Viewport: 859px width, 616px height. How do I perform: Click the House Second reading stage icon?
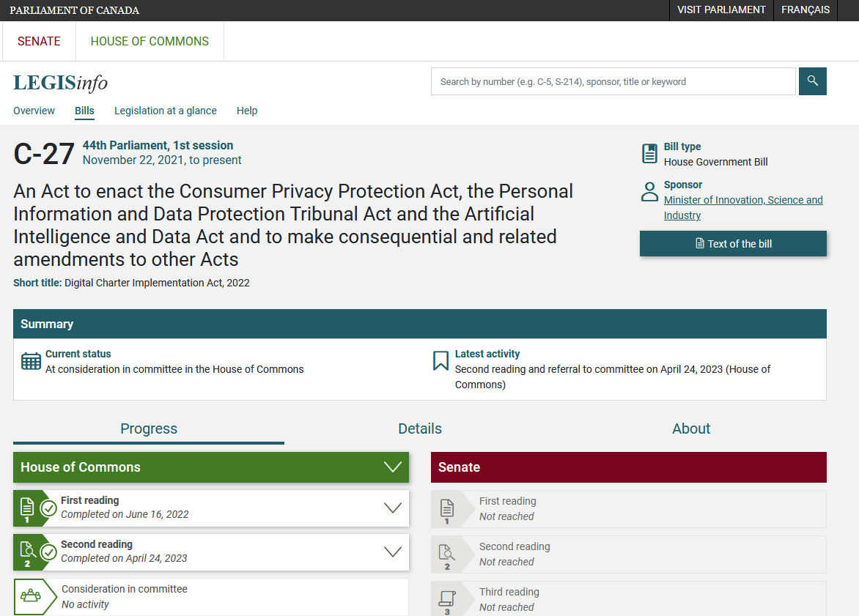[28, 552]
